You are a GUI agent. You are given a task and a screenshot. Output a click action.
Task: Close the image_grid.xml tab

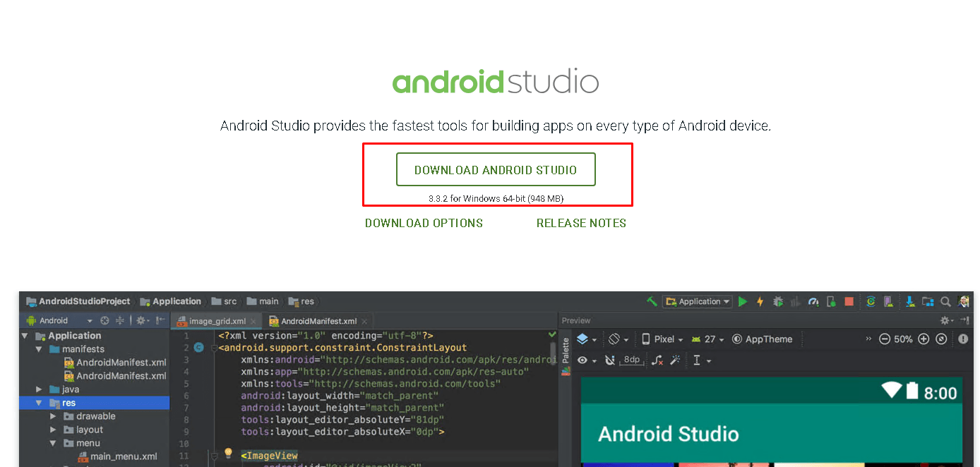pos(254,322)
